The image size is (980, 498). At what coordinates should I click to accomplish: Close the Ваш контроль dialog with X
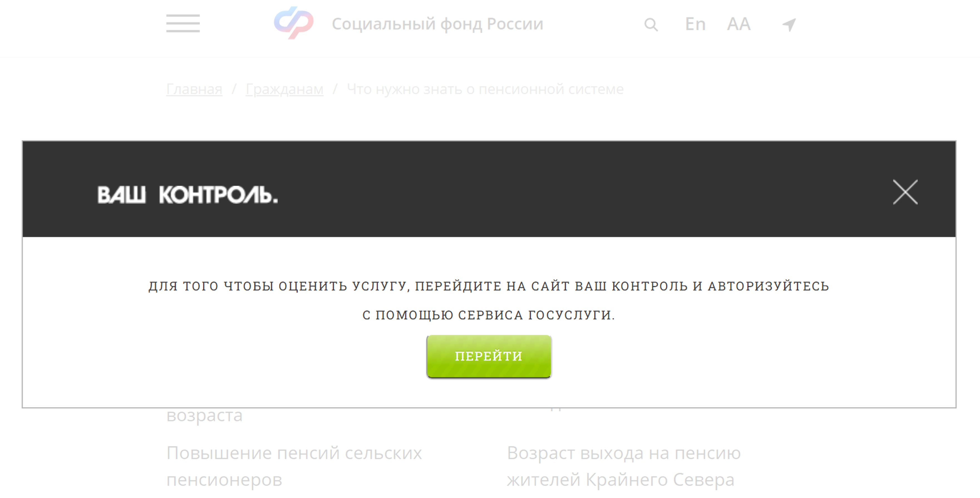point(905,192)
